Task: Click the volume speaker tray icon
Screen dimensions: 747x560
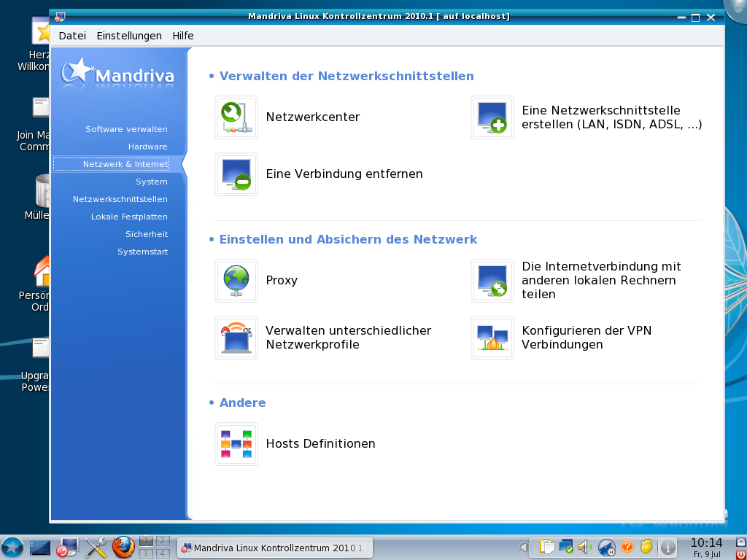Action: pyautogui.click(x=584, y=547)
